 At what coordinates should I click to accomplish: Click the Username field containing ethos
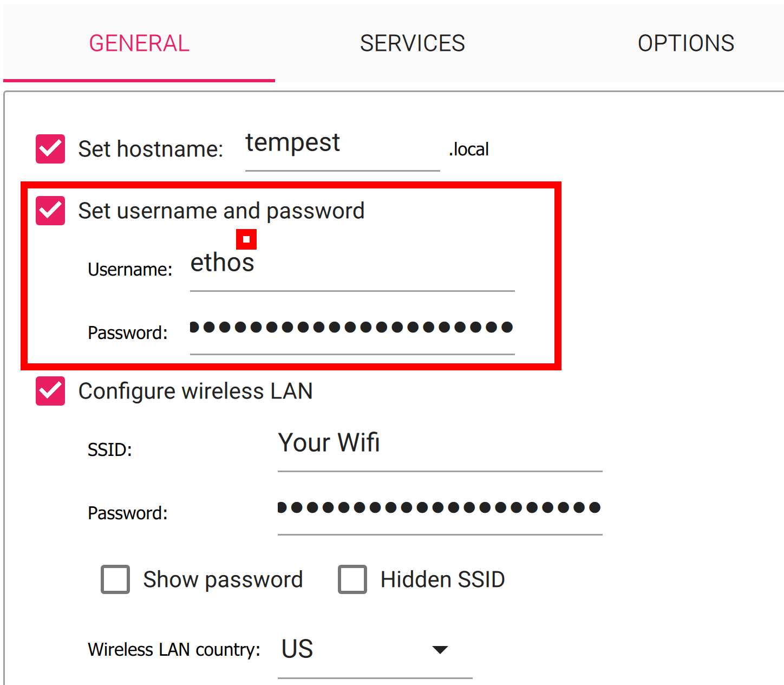coord(352,264)
